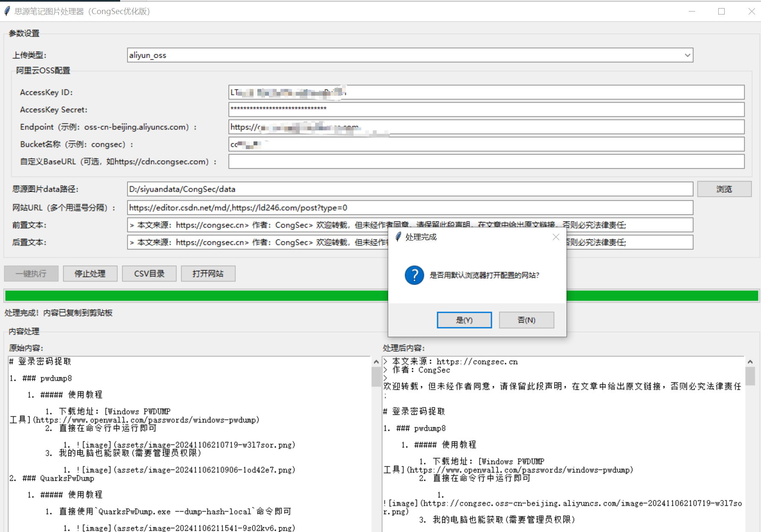Click the 思源图片data路径 field
This screenshot has width=761, height=532.
tap(410, 189)
